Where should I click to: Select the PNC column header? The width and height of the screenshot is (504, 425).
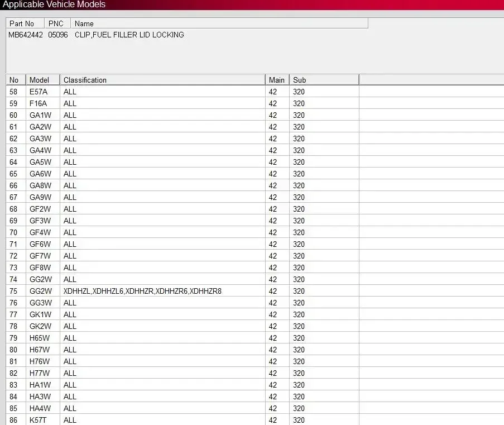pos(57,23)
